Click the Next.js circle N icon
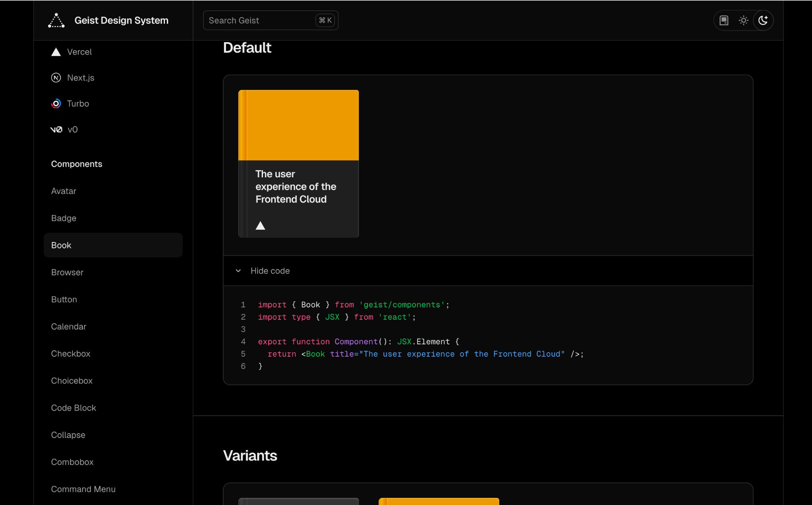812x505 pixels. (56, 78)
